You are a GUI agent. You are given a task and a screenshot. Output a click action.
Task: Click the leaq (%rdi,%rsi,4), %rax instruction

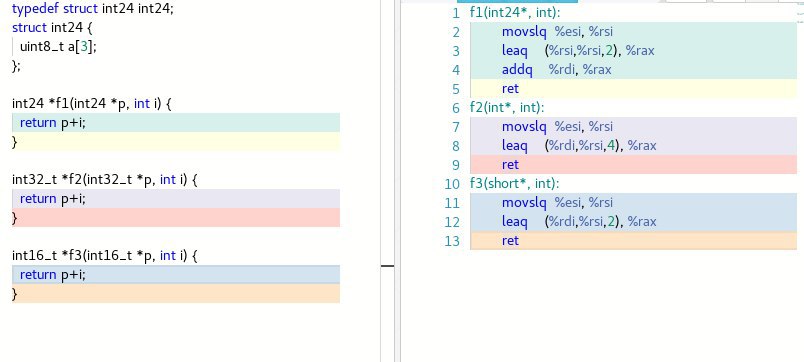click(579, 146)
